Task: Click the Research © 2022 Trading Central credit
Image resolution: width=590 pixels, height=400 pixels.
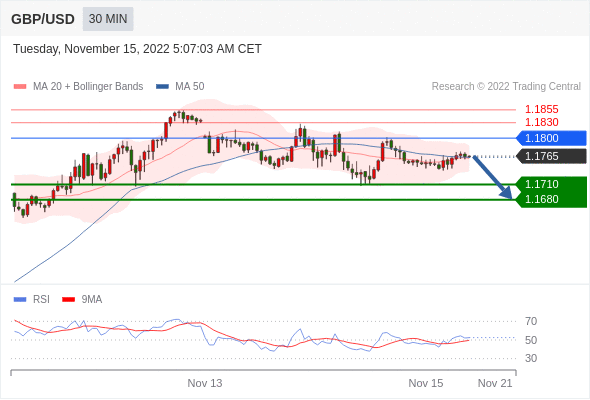Action: [506, 87]
